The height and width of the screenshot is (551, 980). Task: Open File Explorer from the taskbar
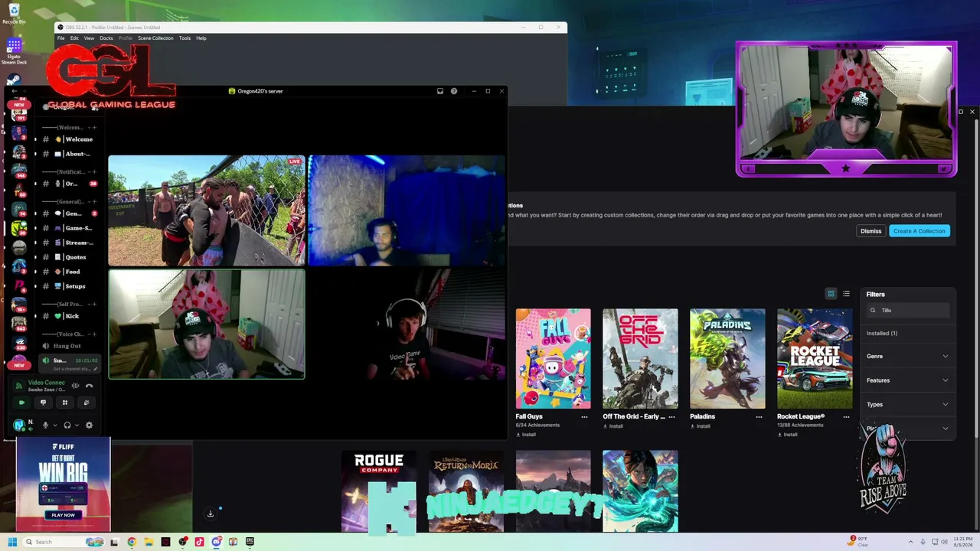coord(149,542)
